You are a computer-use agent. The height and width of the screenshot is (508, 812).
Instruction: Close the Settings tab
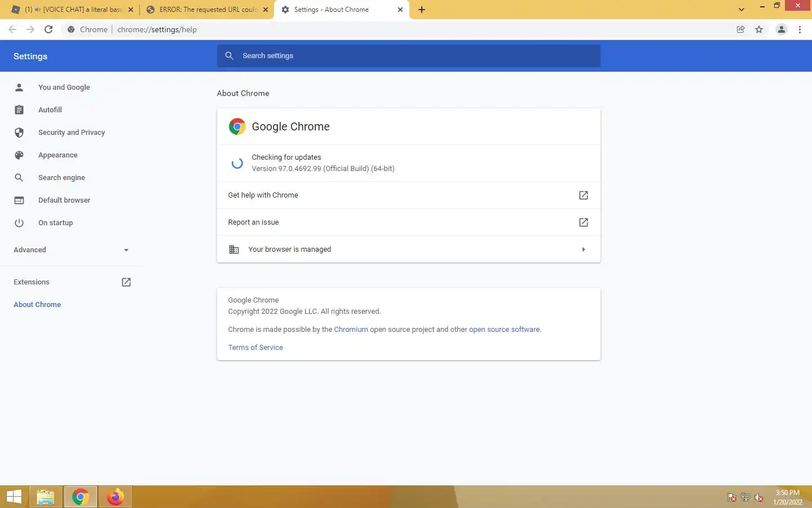pos(400,10)
